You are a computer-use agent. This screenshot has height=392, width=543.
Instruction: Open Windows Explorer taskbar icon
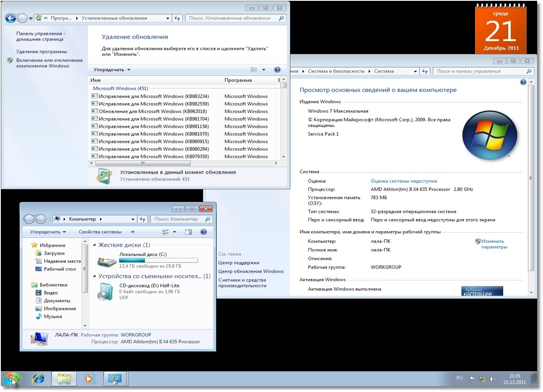click(64, 379)
